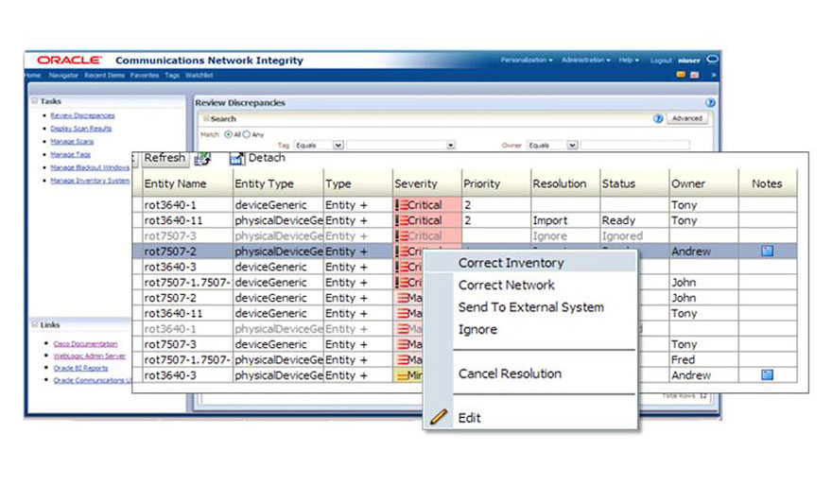The height and width of the screenshot is (504, 832).
Task: Click the Edit pencil icon in the context menu
Action: pyautogui.click(x=439, y=417)
